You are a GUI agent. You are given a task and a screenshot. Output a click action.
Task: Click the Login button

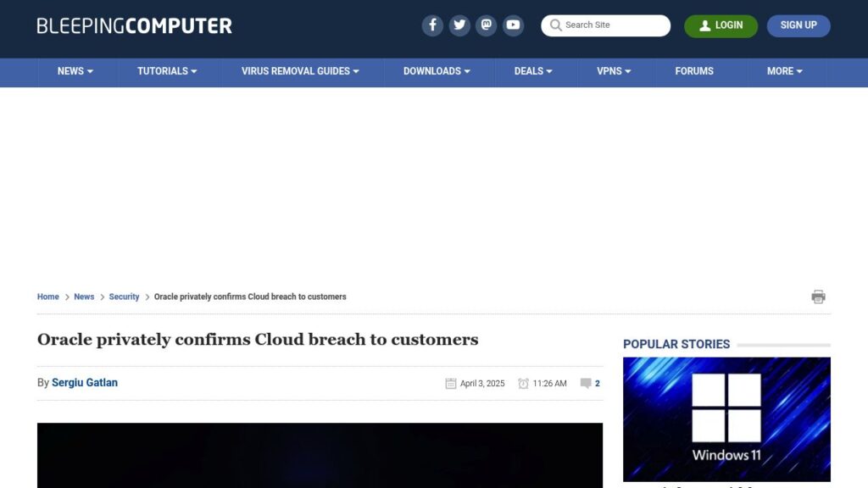pyautogui.click(x=721, y=25)
